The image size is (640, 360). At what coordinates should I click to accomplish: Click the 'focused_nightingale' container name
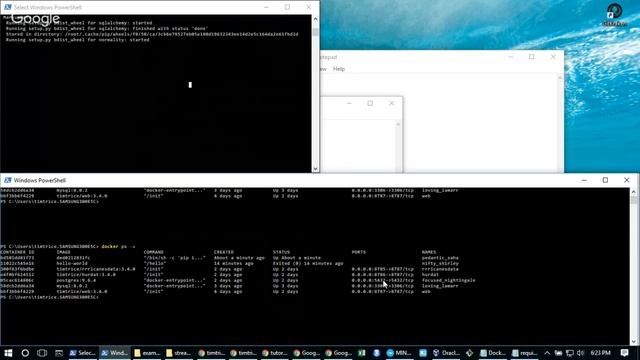point(449,280)
